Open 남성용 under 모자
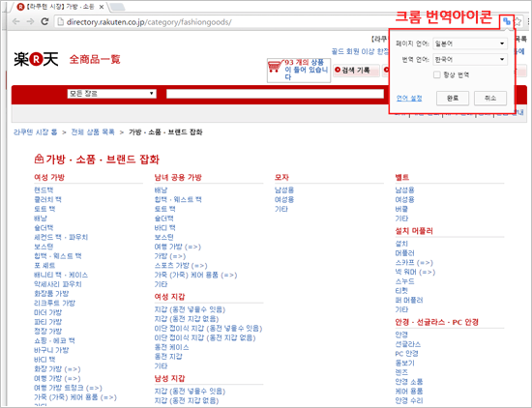Viewport: 532px width, 408px height. pos(284,189)
